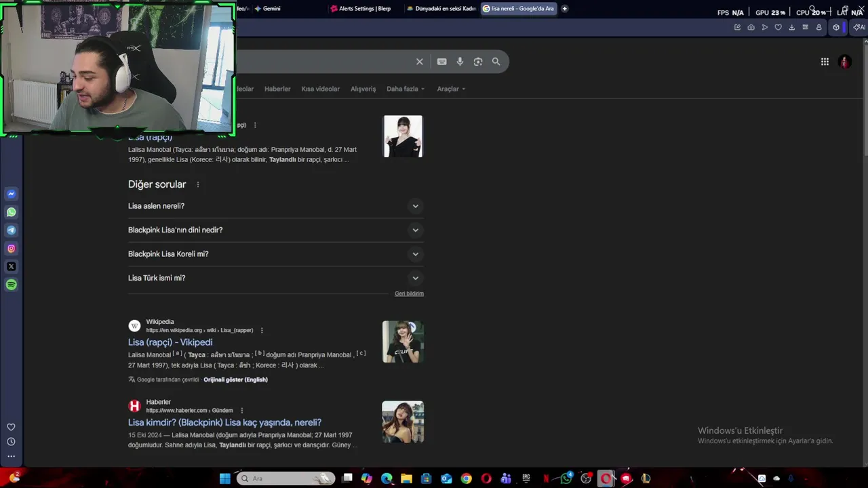
Task: Open File Explorer from the taskbar
Action: (406, 479)
